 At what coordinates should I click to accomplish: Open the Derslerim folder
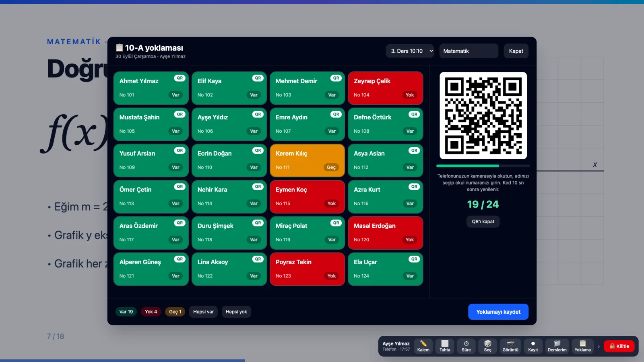click(557, 346)
